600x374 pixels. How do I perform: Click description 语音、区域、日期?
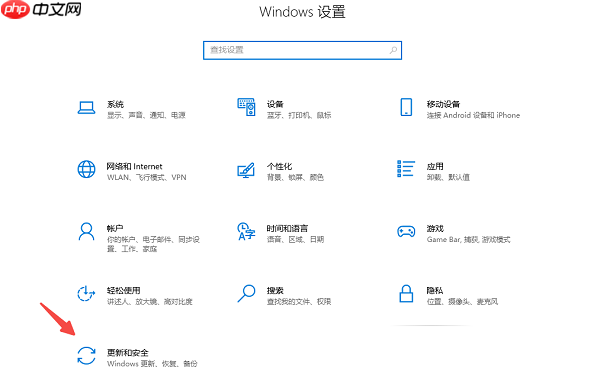[295, 239]
